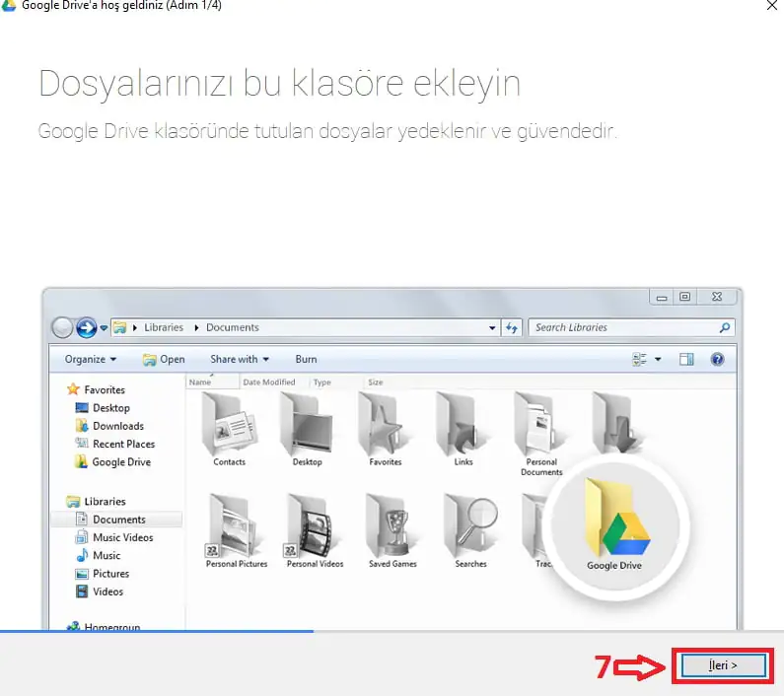Click the refresh icon beside address bar
Viewport: 784px width, 696px height.
pos(512,328)
